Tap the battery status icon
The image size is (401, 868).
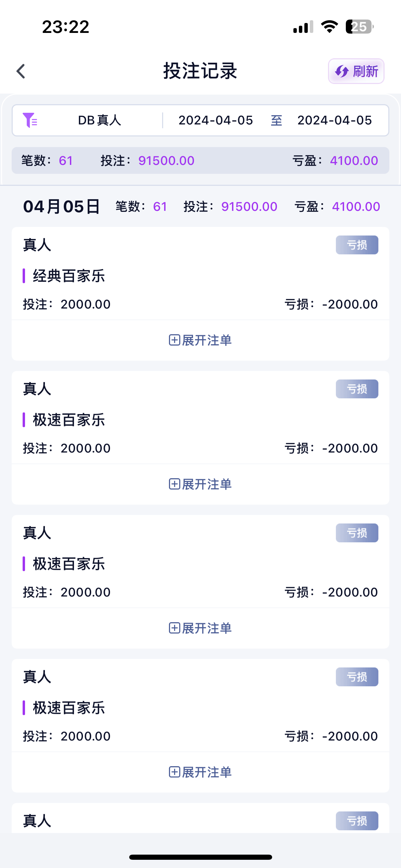[x=359, y=27]
